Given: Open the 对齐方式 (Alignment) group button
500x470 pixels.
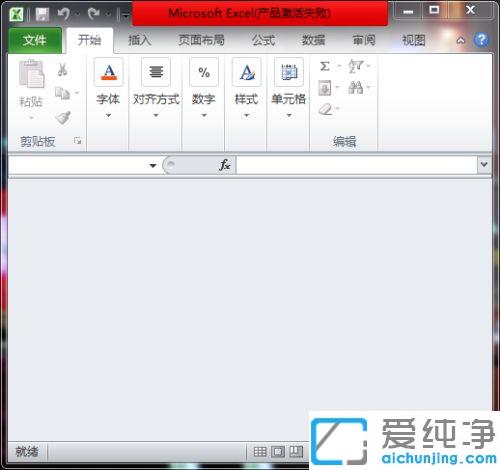Looking at the screenshot, I should [x=156, y=88].
